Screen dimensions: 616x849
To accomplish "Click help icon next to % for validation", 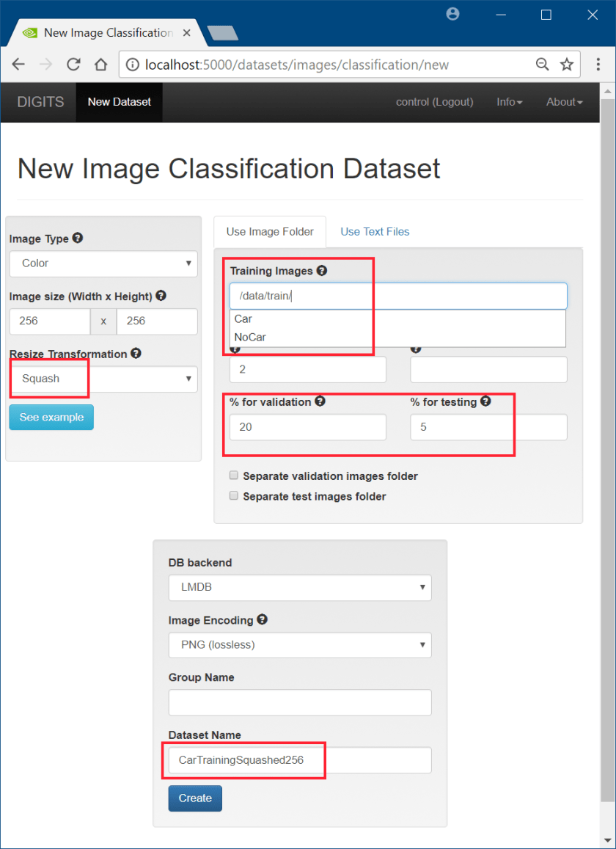I will click(320, 401).
